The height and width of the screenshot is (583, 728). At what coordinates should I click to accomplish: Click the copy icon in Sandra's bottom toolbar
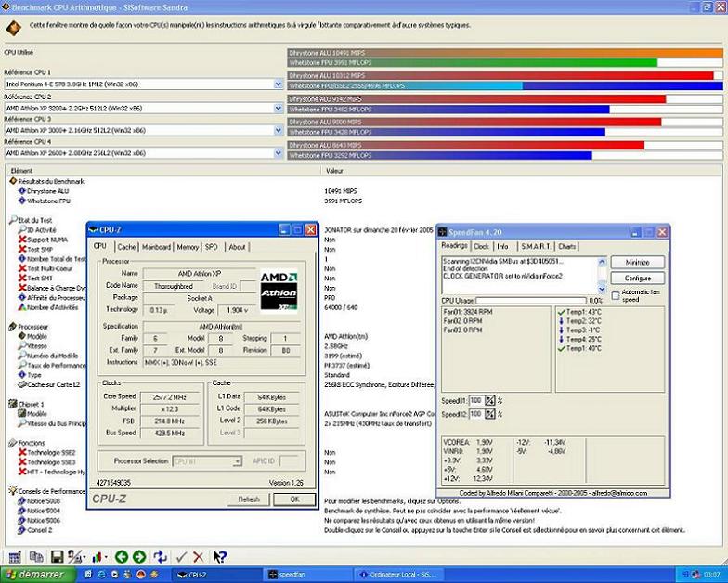[36, 557]
